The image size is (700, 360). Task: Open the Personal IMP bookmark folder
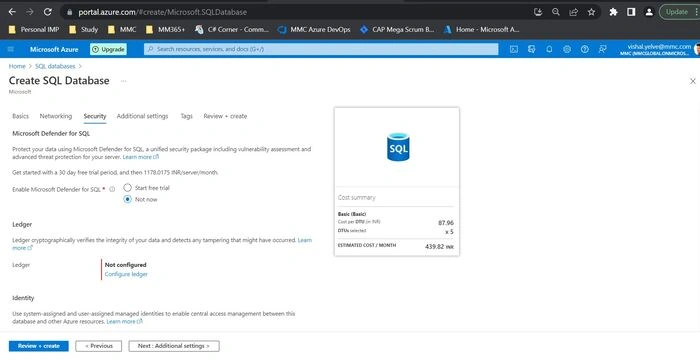[34, 29]
